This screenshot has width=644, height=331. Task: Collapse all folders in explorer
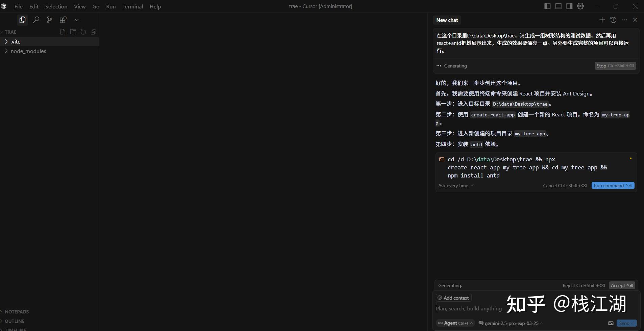pos(94,32)
